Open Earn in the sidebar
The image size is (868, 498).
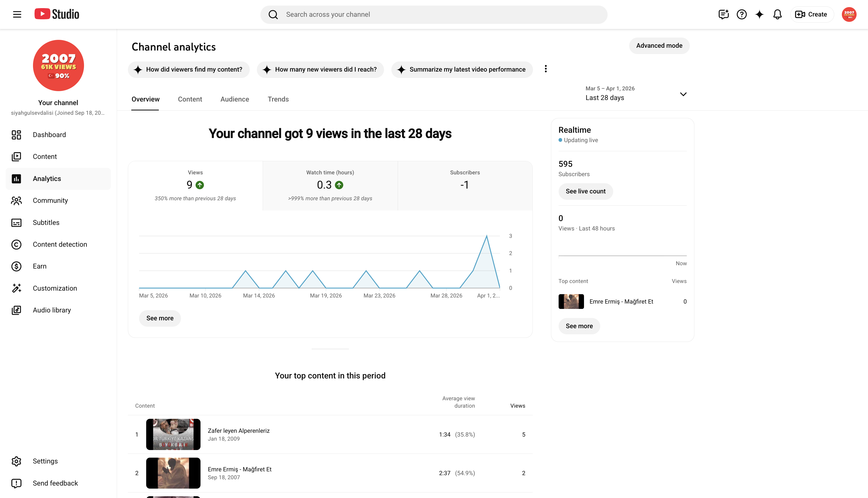pyautogui.click(x=58, y=267)
